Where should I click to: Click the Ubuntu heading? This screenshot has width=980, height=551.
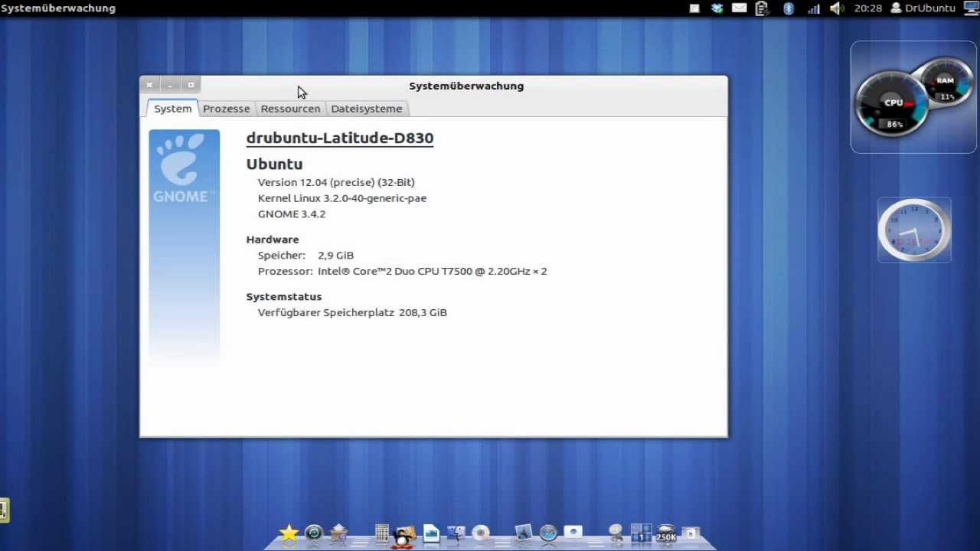point(274,164)
